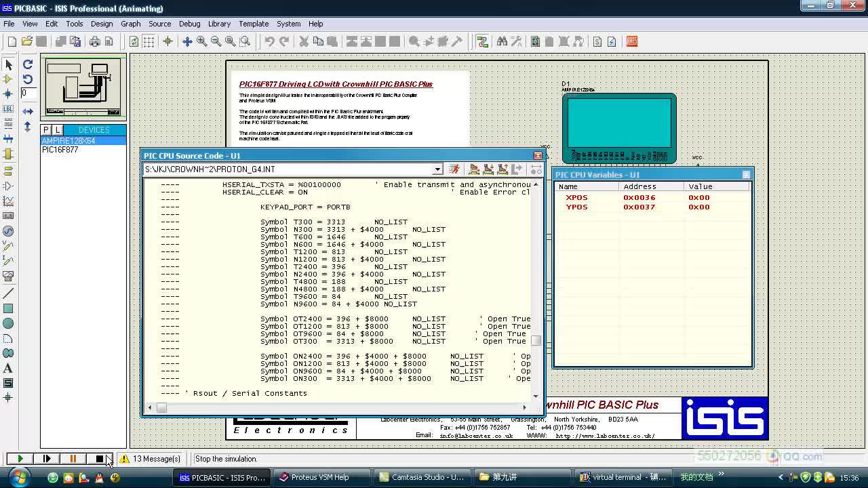The height and width of the screenshot is (488, 868).
Task: Pause the running simulation
Action: (x=73, y=459)
